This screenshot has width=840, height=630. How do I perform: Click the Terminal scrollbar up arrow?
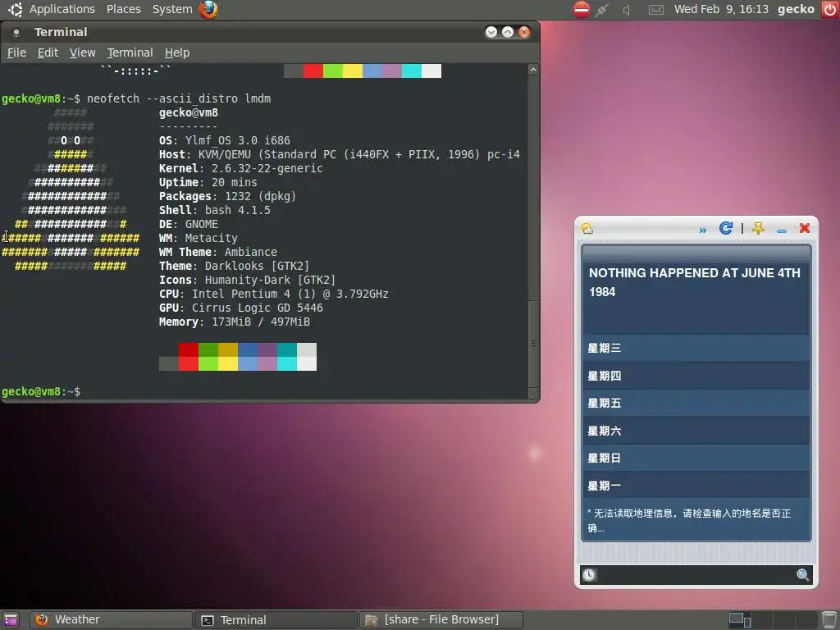pos(533,70)
